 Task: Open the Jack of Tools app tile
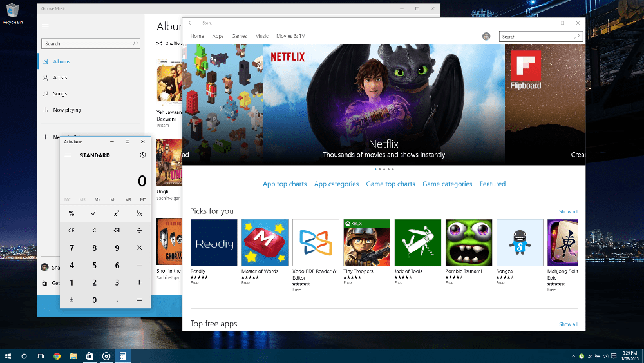[418, 242]
